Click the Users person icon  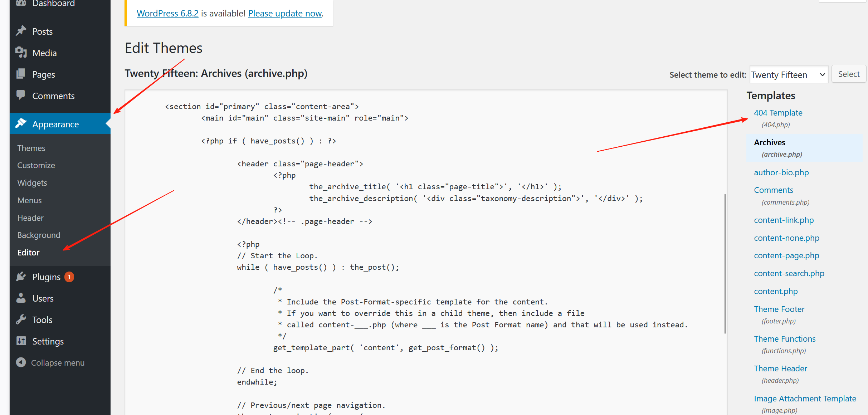click(21, 298)
